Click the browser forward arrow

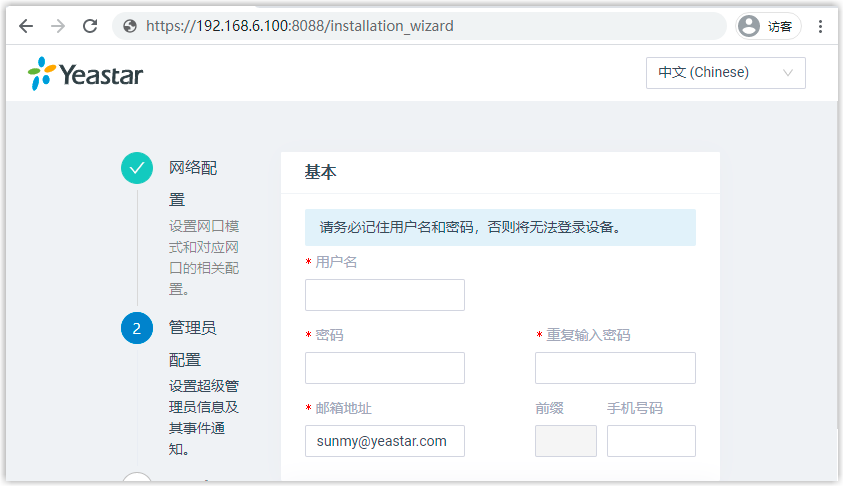[x=58, y=26]
